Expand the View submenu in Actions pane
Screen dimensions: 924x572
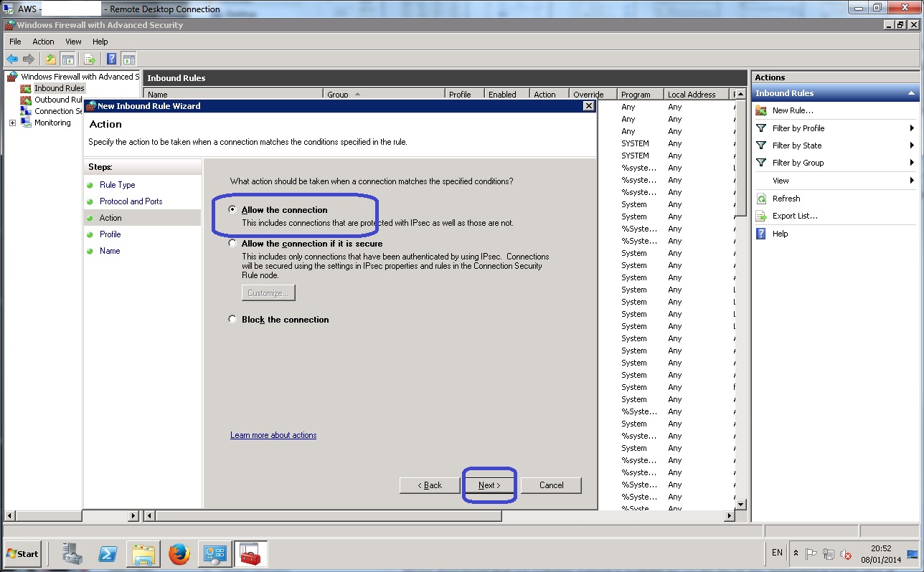click(836, 181)
